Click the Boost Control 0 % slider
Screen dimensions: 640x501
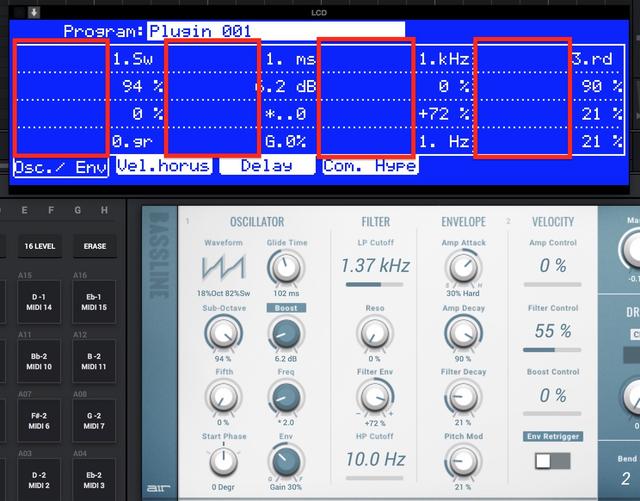click(x=553, y=413)
